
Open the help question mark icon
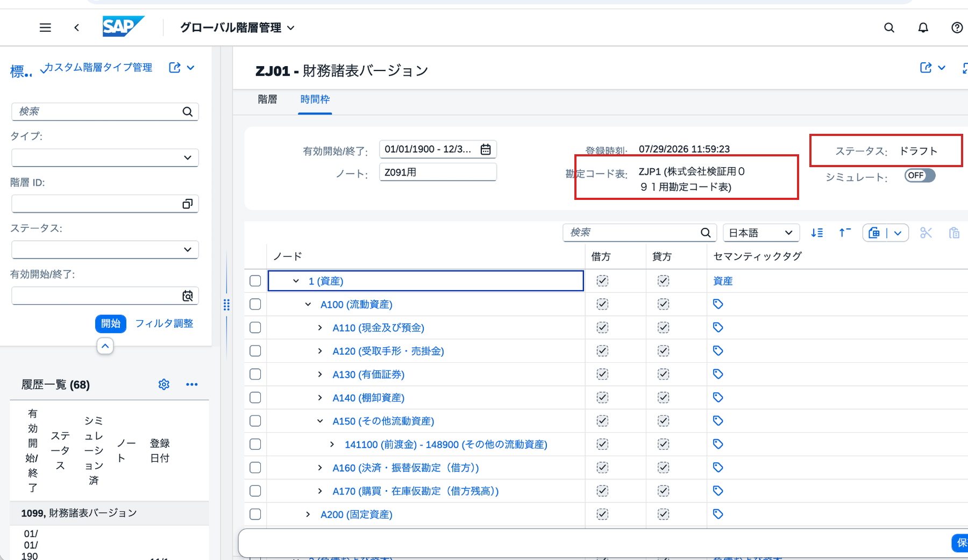(957, 27)
